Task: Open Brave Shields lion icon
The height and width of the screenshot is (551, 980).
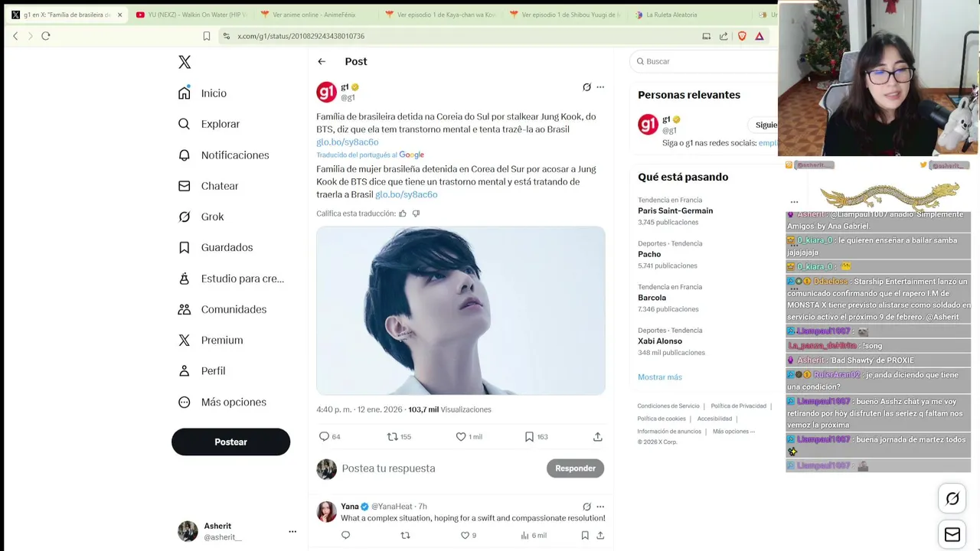Action: pyautogui.click(x=742, y=36)
